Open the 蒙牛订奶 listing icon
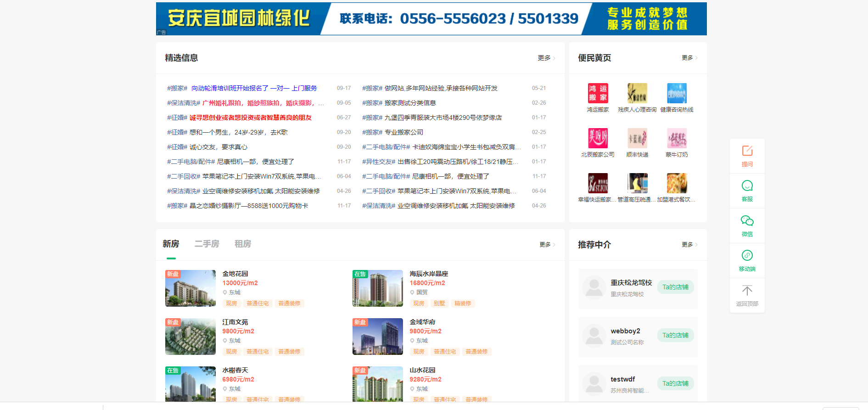This screenshot has height=410, width=868. coord(677,138)
